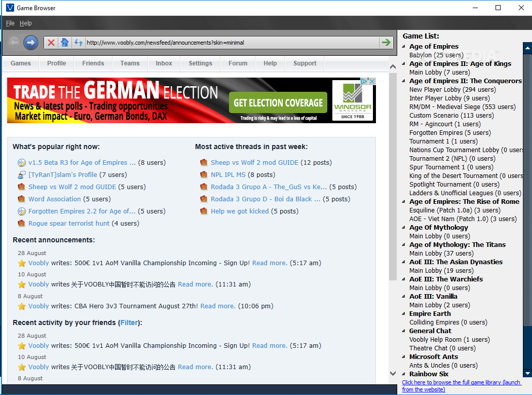Screen dimensions: 532x395
Task: Collapse the Age Of Mythology group
Action: [x=404, y=228]
